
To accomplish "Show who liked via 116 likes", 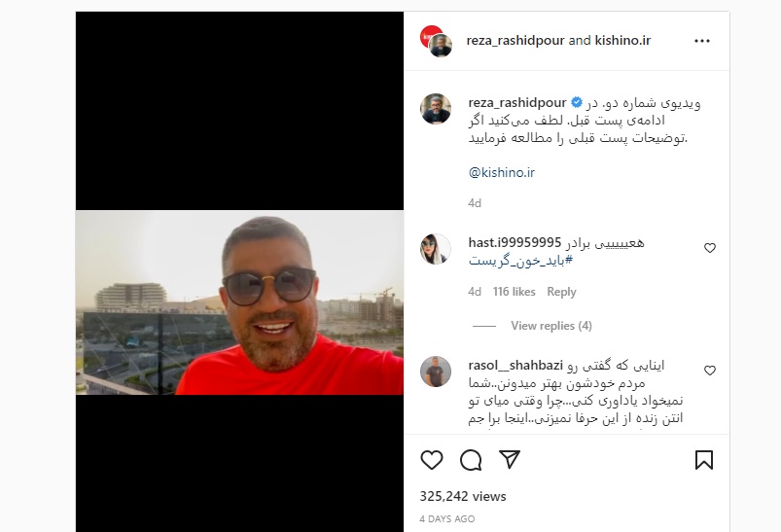I will click(x=515, y=292).
